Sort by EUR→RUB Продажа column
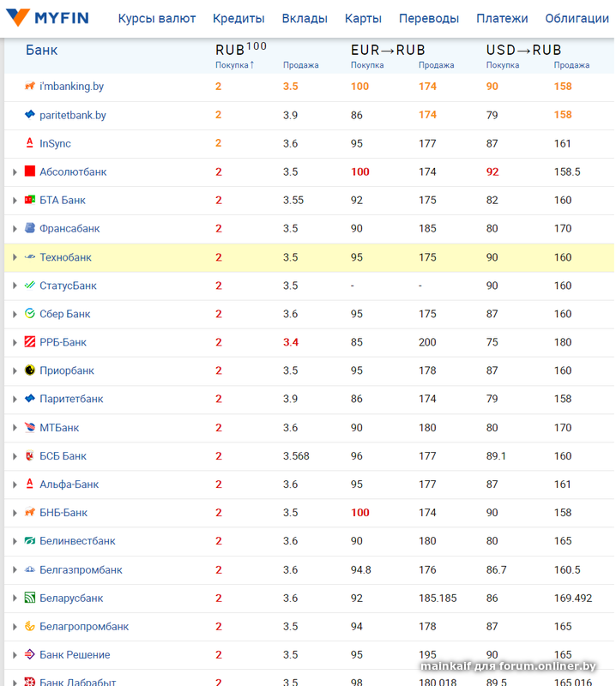Viewport: 616px width, 686px height. tap(436, 65)
